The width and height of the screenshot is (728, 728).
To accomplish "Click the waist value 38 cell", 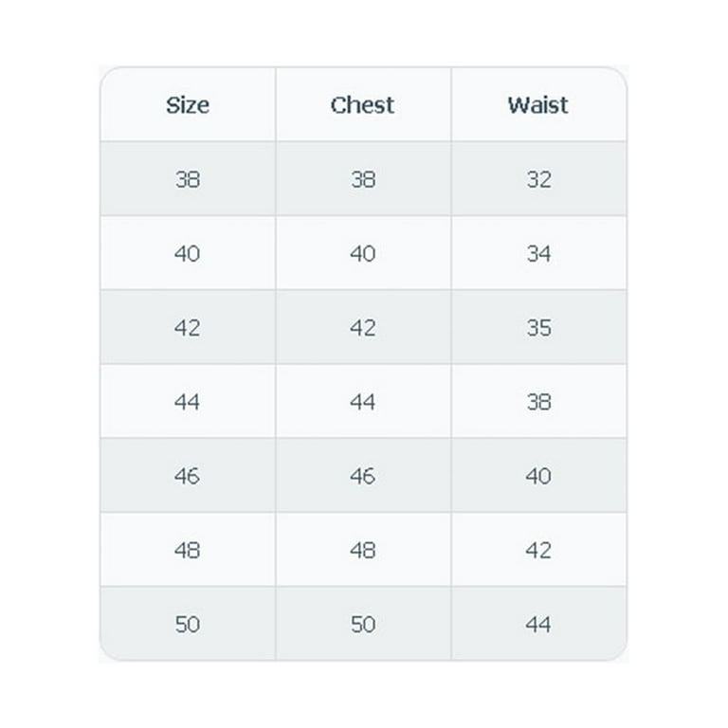I will [538, 401].
